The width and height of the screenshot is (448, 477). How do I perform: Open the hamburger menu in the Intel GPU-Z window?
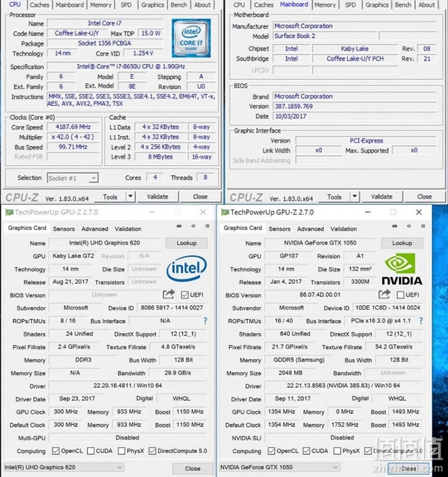coord(207,226)
